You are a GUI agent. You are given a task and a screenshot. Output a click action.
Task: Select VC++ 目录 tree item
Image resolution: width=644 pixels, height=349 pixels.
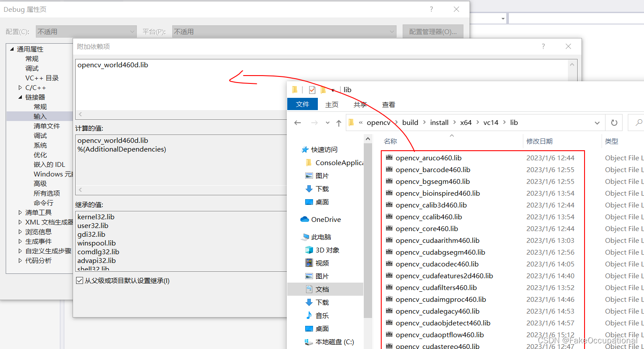coord(42,78)
